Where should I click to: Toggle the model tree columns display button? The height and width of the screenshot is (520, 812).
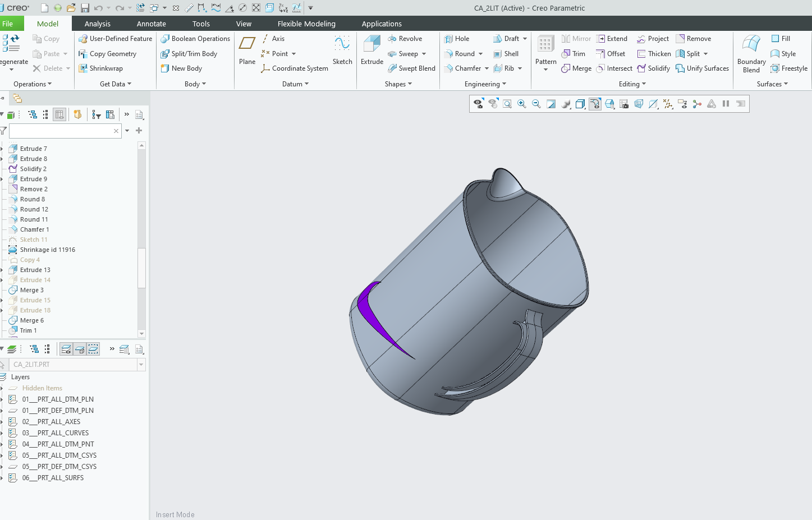(59, 114)
